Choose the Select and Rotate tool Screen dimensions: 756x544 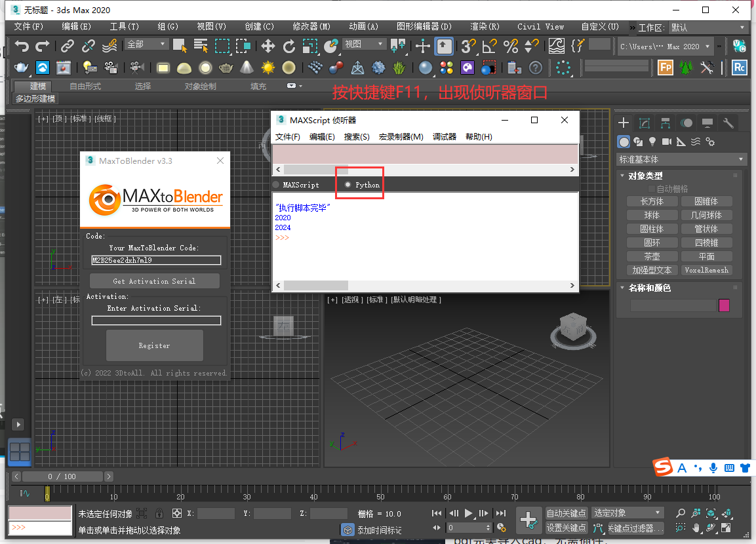288,47
